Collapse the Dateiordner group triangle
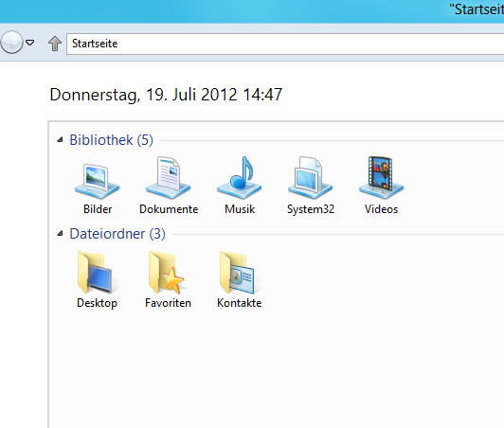The width and height of the screenshot is (504, 428). tap(60, 234)
